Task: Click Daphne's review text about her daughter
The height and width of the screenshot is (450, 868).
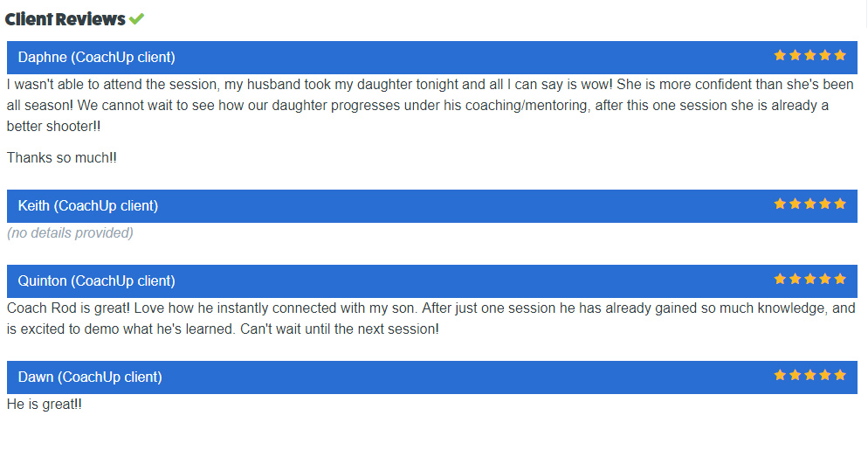Action: pyautogui.click(x=431, y=106)
